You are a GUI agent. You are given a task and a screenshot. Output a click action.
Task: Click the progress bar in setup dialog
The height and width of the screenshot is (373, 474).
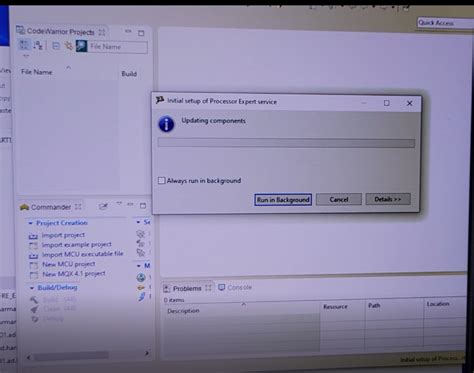286,143
